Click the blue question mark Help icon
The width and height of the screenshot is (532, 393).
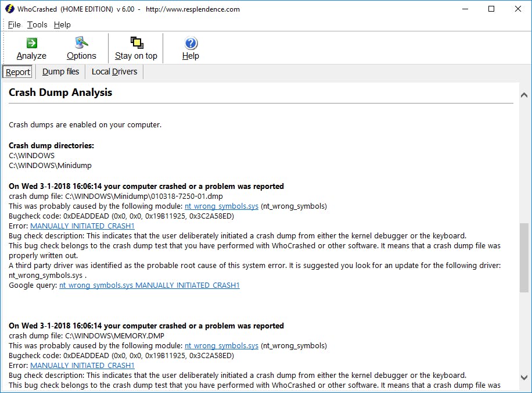click(190, 43)
